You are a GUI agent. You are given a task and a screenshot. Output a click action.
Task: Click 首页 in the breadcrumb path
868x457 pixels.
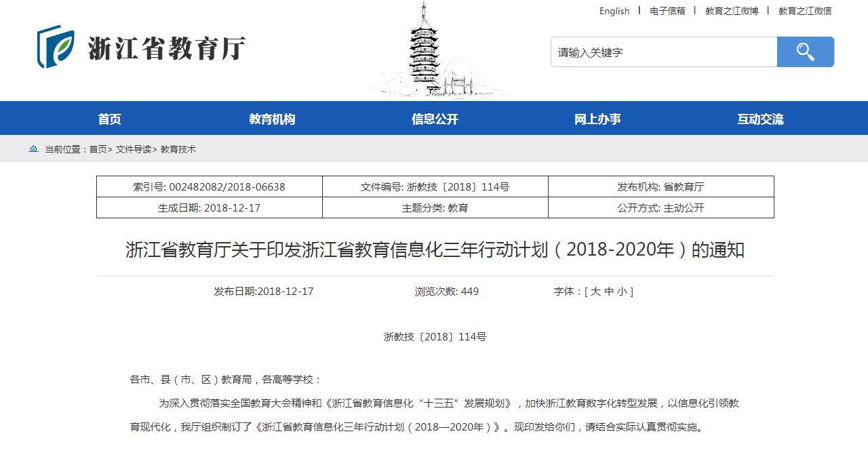pyautogui.click(x=98, y=149)
